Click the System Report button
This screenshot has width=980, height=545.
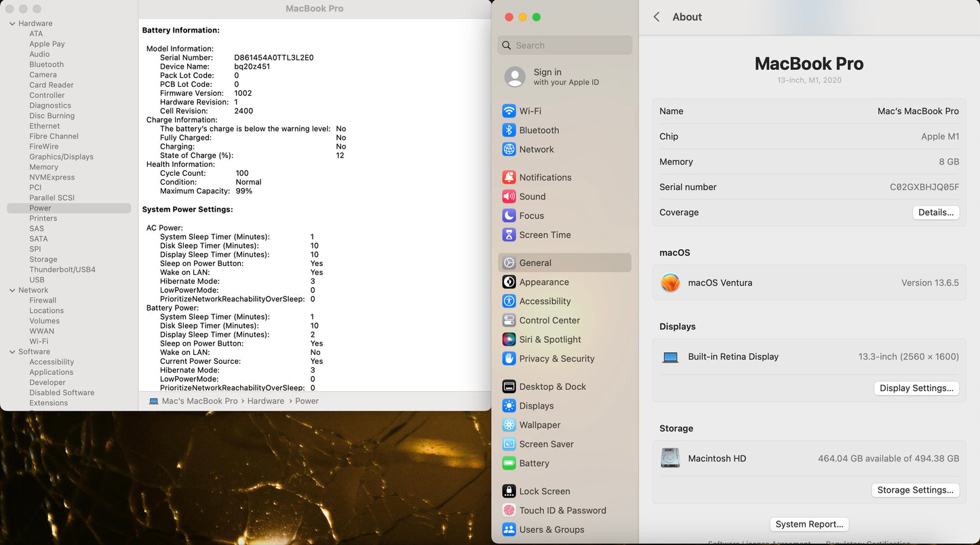pyautogui.click(x=809, y=524)
